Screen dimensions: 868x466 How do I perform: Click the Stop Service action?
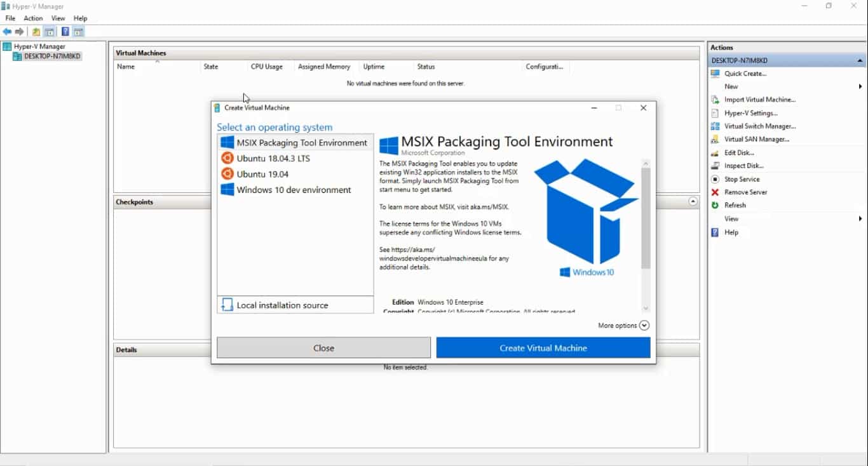742,179
